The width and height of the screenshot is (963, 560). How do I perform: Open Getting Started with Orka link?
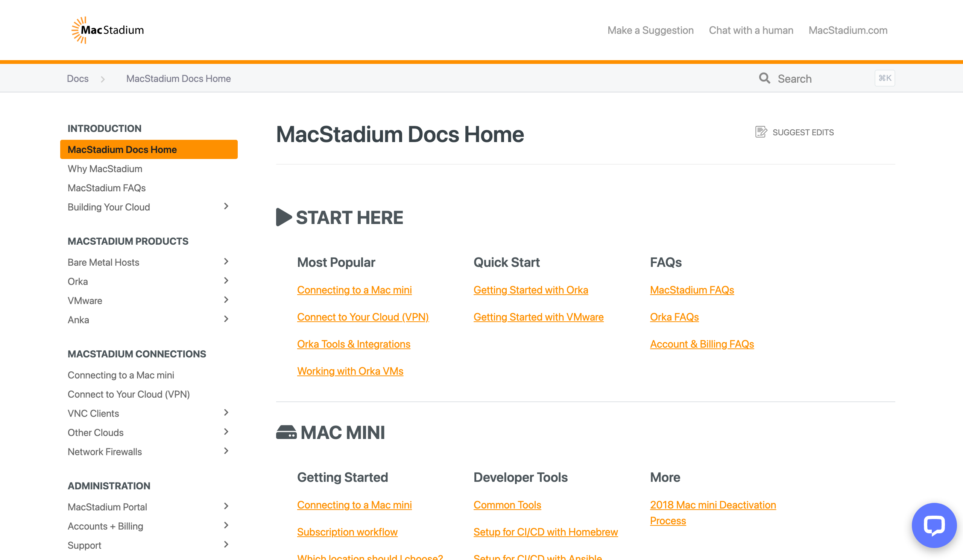[530, 290]
